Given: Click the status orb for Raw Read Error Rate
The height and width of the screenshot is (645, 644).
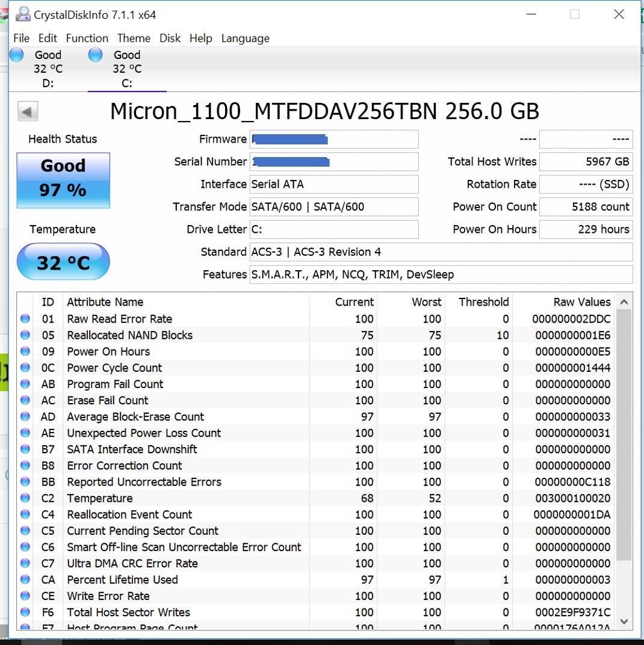Looking at the screenshot, I should click(25, 319).
